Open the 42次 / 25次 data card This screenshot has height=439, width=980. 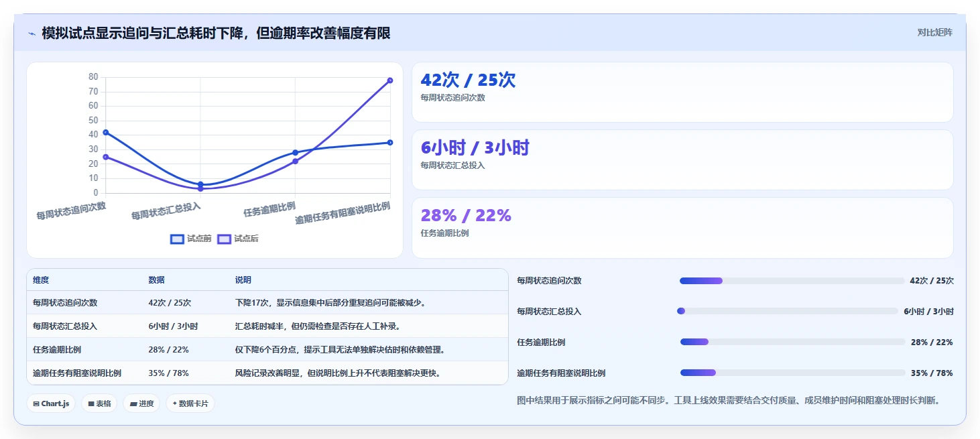coord(682,92)
